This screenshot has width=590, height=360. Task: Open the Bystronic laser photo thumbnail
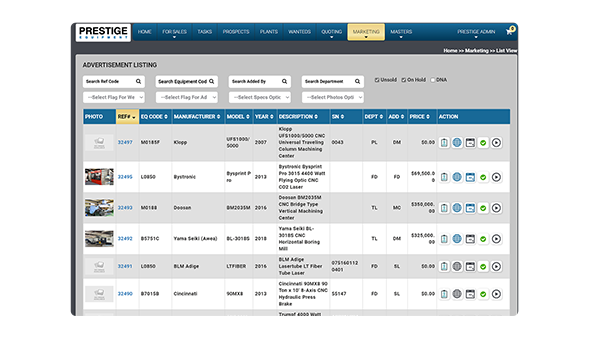[99, 177]
